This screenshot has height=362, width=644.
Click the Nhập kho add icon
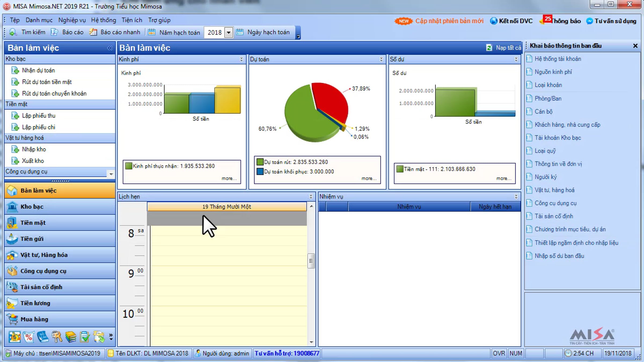click(15, 149)
